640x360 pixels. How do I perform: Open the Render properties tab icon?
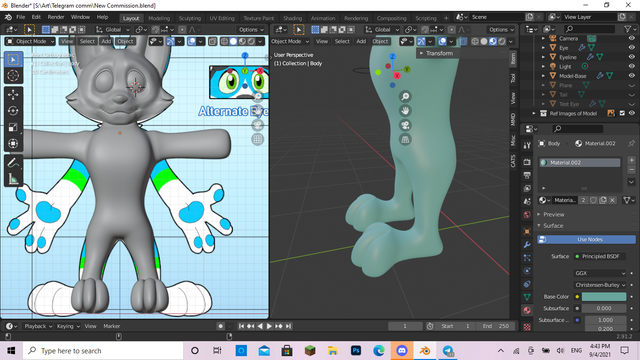[527, 162]
